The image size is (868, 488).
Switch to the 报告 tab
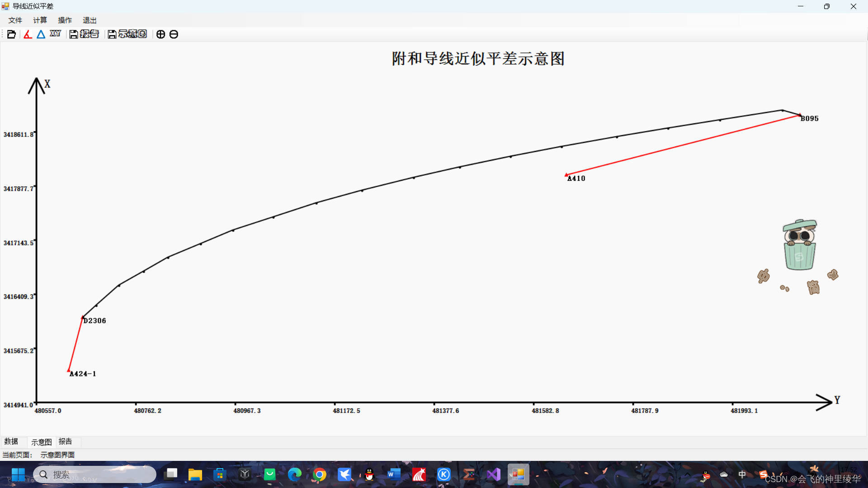(x=65, y=441)
